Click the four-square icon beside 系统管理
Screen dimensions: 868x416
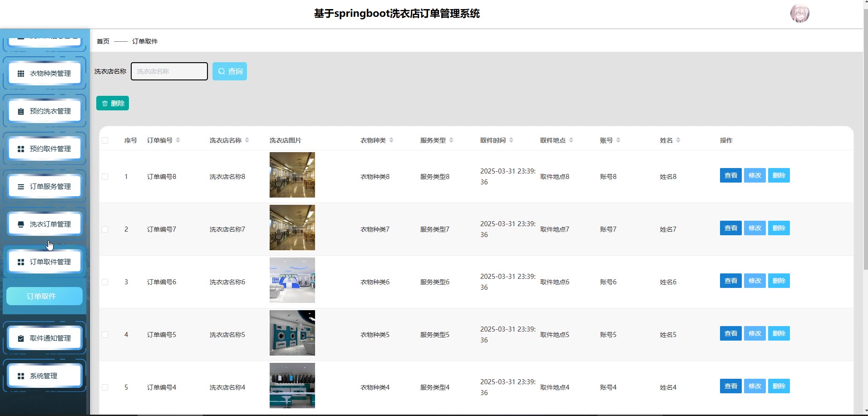(21, 376)
